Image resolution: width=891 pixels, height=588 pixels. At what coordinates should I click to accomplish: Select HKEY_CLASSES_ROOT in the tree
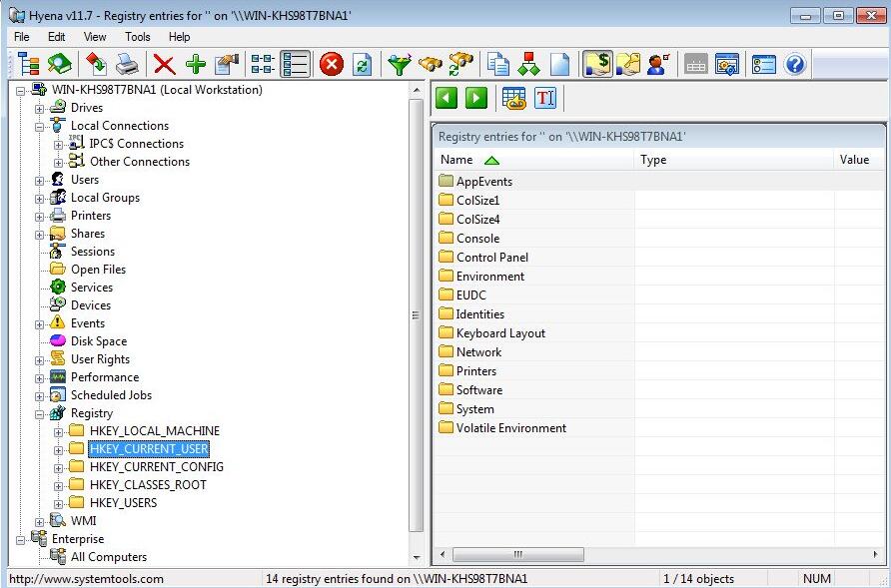click(x=148, y=485)
